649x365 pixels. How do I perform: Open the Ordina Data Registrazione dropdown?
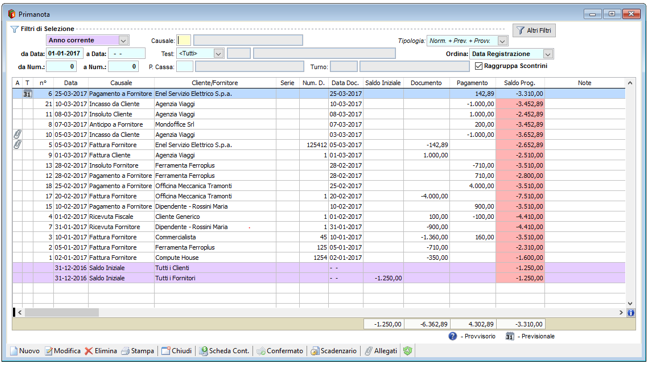coord(548,54)
